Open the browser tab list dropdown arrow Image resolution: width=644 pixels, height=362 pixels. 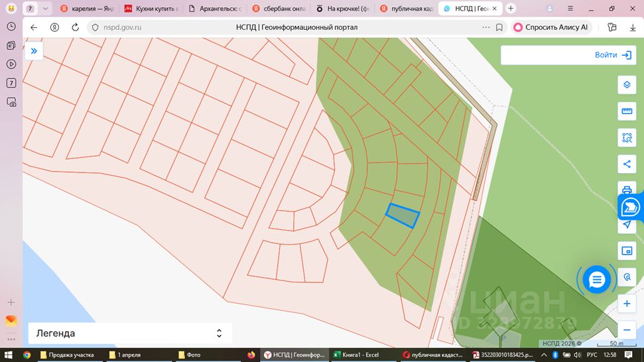point(45,8)
